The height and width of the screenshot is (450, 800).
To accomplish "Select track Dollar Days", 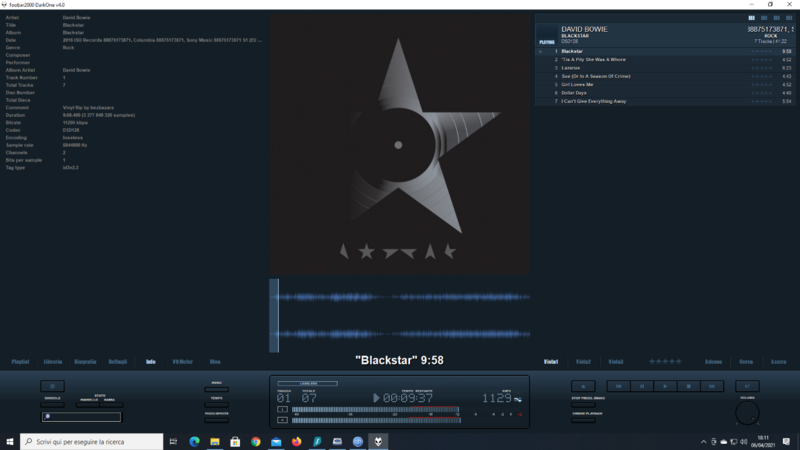I will (665, 93).
